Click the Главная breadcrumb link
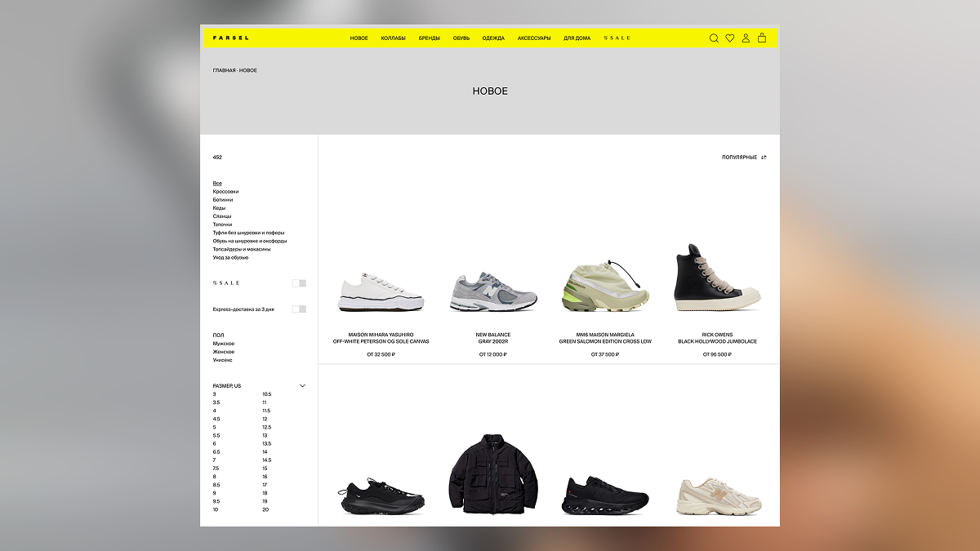This screenshot has height=551, width=980. [x=224, y=71]
